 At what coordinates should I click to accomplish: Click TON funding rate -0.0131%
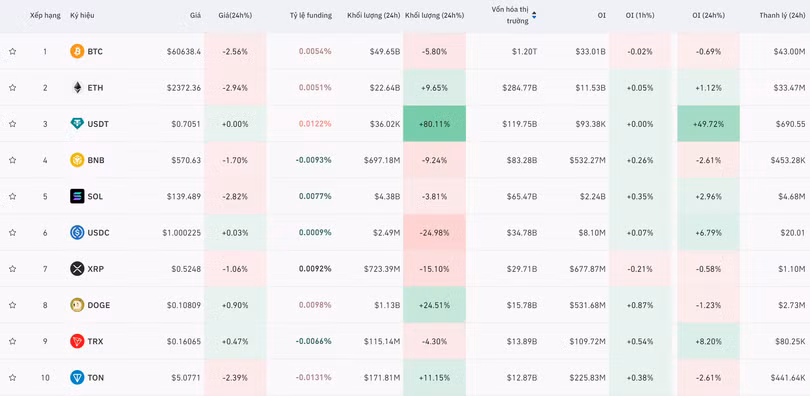click(314, 377)
